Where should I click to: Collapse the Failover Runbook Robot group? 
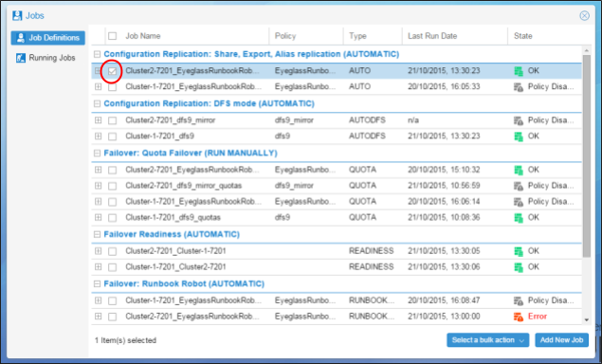pos(98,283)
